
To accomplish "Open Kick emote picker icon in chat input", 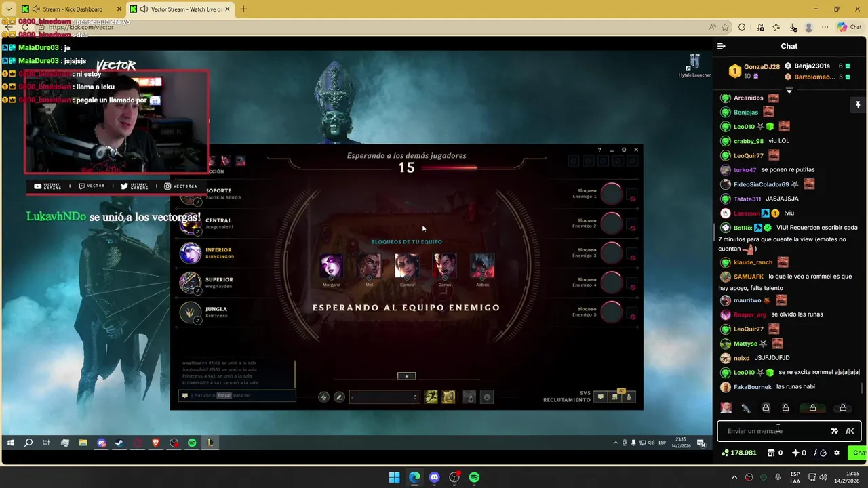I will 850,431.
